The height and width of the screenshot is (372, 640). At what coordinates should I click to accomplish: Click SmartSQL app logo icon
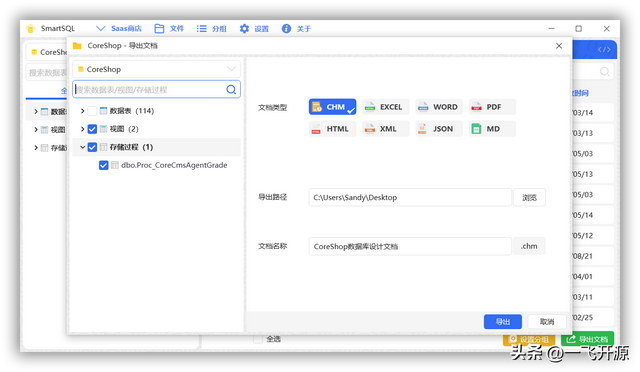click(31, 29)
